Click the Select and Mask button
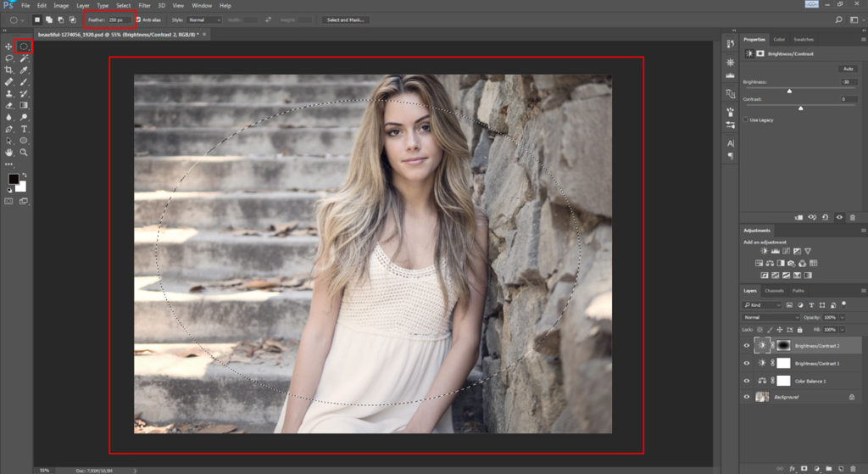Image resolution: width=868 pixels, height=474 pixels. pyautogui.click(x=345, y=20)
